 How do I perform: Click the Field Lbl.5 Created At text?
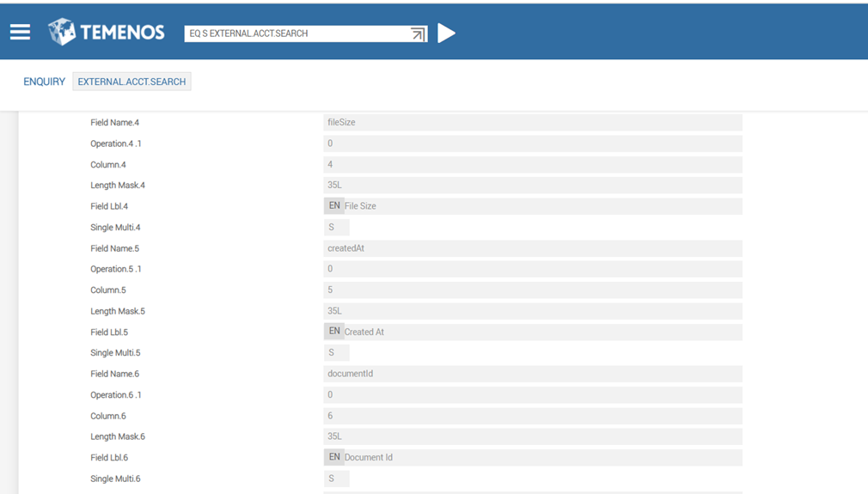pos(364,332)
